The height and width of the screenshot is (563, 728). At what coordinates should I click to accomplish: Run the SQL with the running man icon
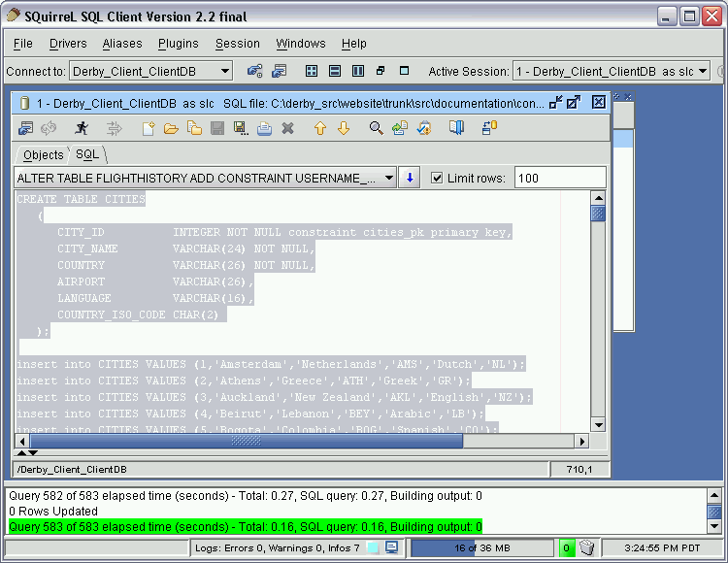[x=83, y=128]
